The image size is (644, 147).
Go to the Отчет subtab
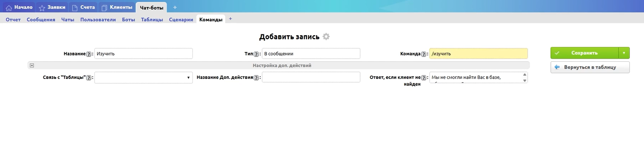[13, 19]
